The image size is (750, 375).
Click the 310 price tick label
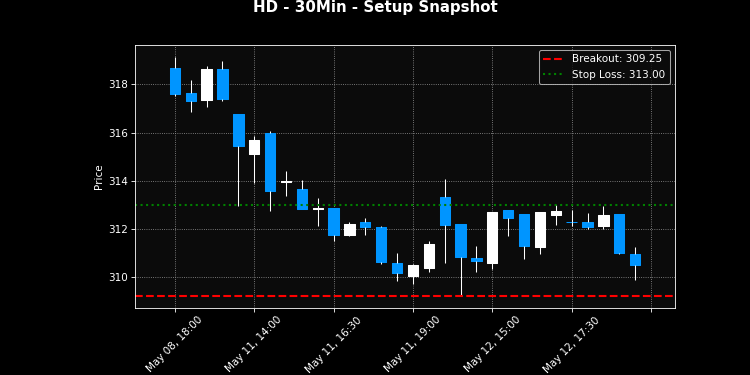[x=118, y=277]
